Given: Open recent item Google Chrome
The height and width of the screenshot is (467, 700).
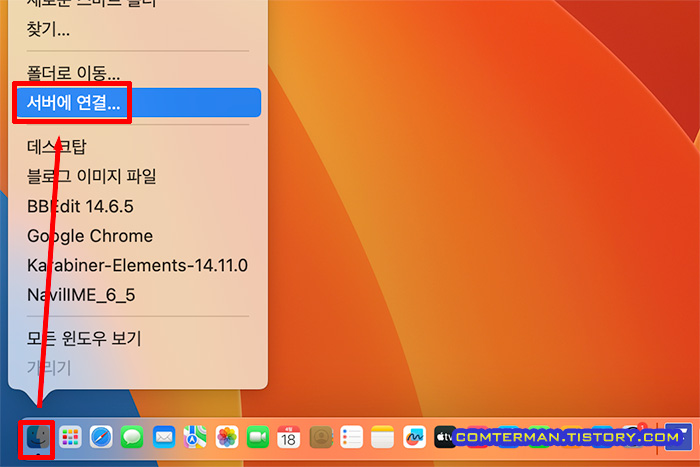Looking at the screenshot, I should [x=138, y=236].
